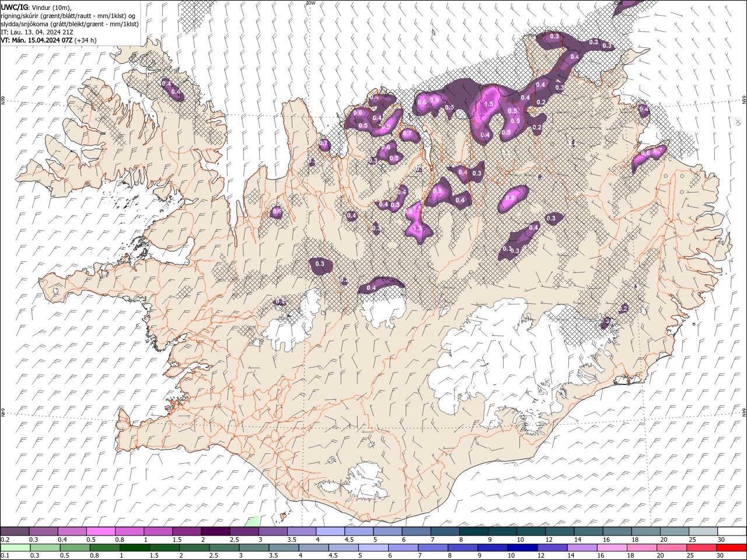Click the "UWC/IG: Vindur (10m)" title text
Screen dimensions: 747x560
(36, 7)
